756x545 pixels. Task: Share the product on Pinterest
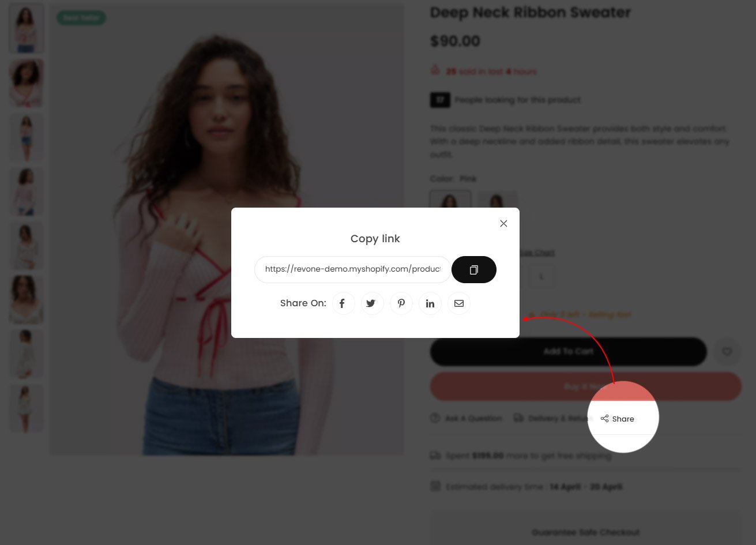(x=401, y=303)
